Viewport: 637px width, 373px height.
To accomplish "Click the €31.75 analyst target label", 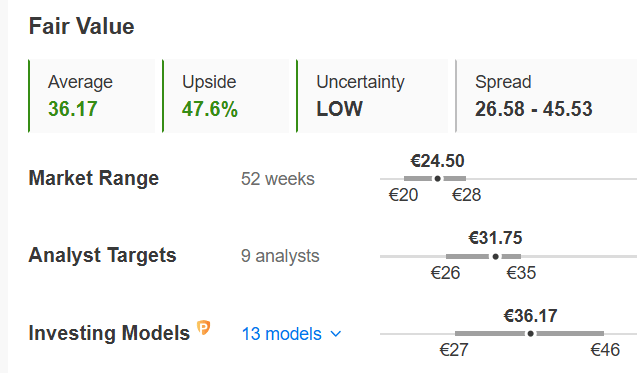I will 495,238.
